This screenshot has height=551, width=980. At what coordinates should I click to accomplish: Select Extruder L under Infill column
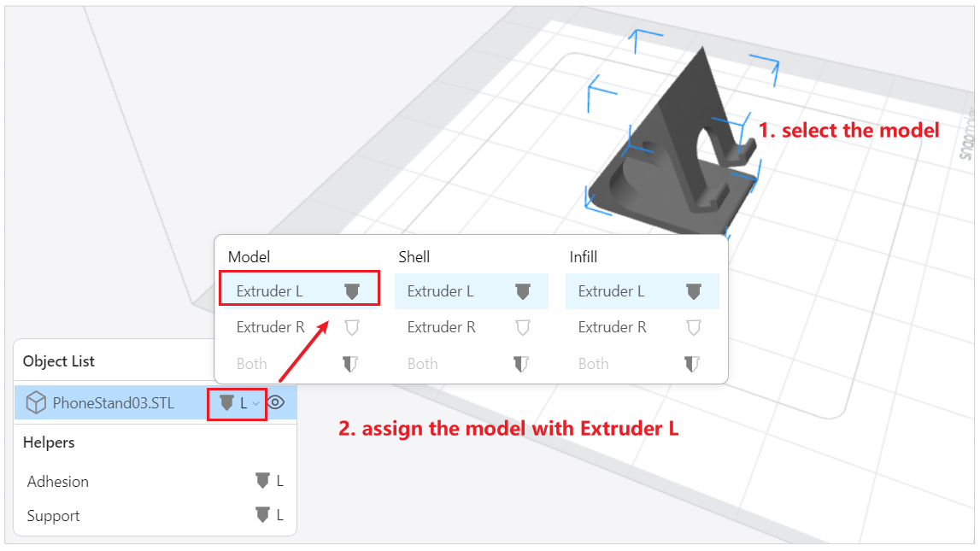coord(642,291)
